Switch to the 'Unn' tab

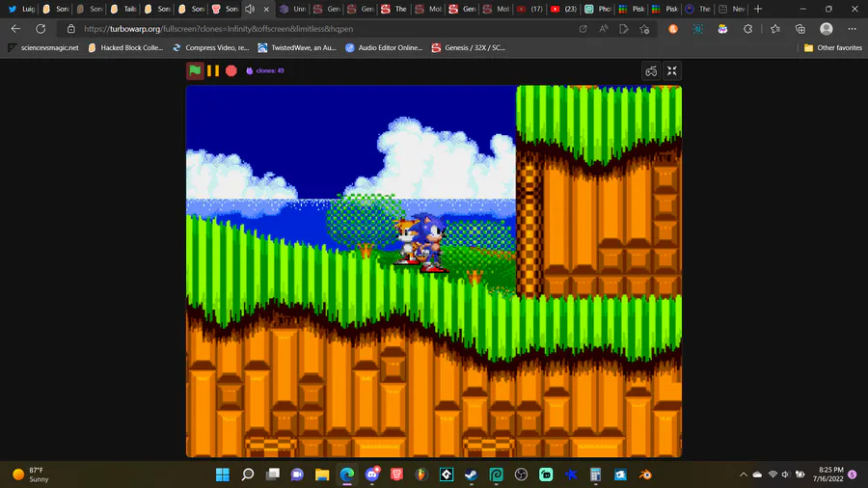[x=292, y=9]
